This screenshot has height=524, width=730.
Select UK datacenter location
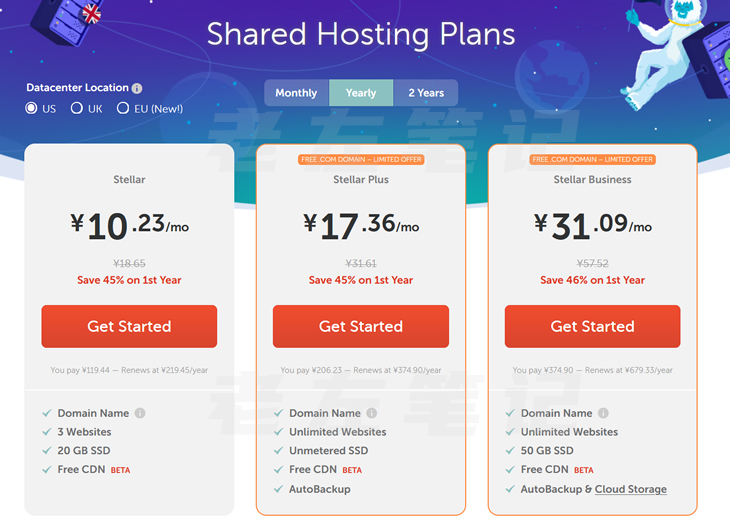click(x=77, y=108)
